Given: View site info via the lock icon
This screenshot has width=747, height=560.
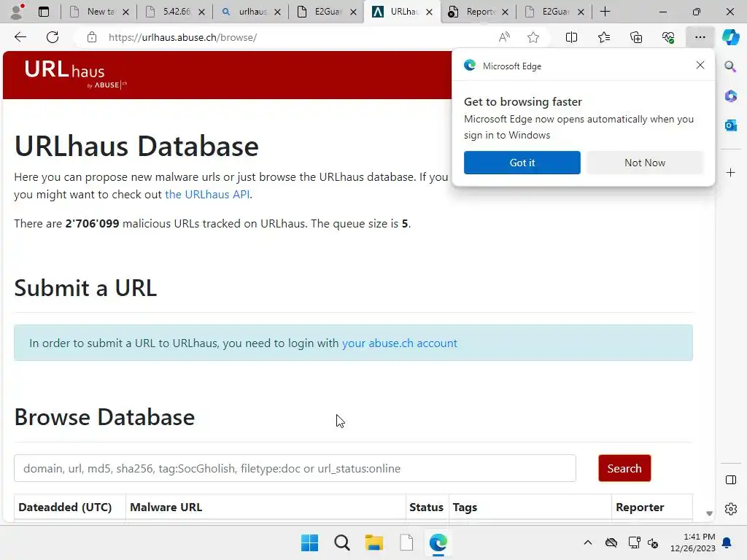Looking at the screenshot, I should pyautogui.click(x=92, y=37).
